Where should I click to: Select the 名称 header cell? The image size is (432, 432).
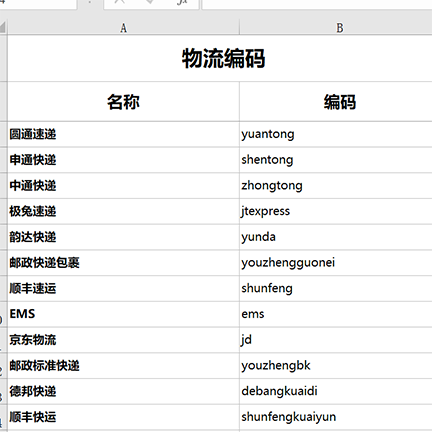pos(123,101)
